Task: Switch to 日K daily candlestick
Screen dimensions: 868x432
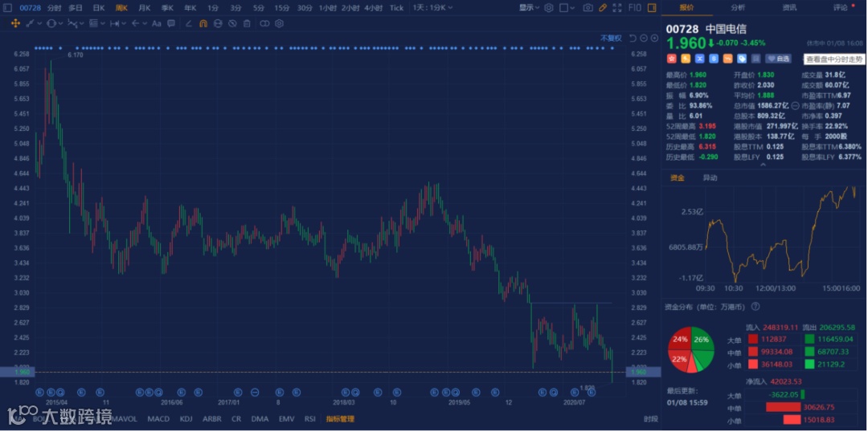Action: (x=99, y=8)
